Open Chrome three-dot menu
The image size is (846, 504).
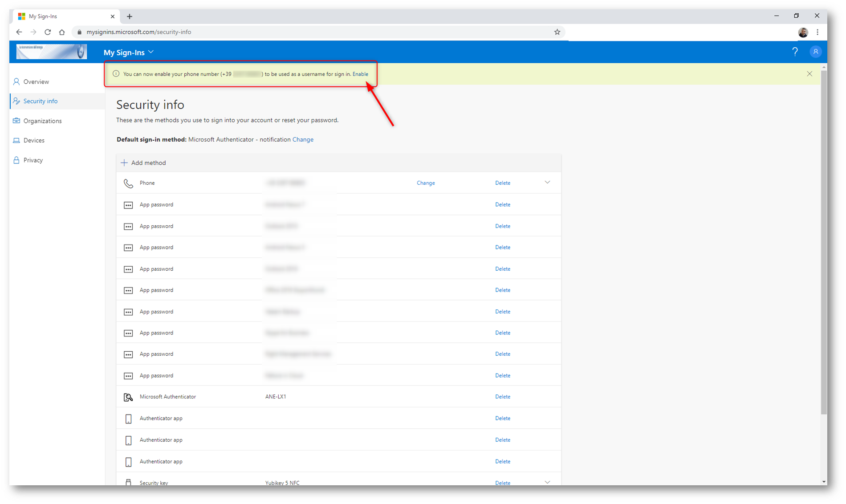[x=818, y=32]
